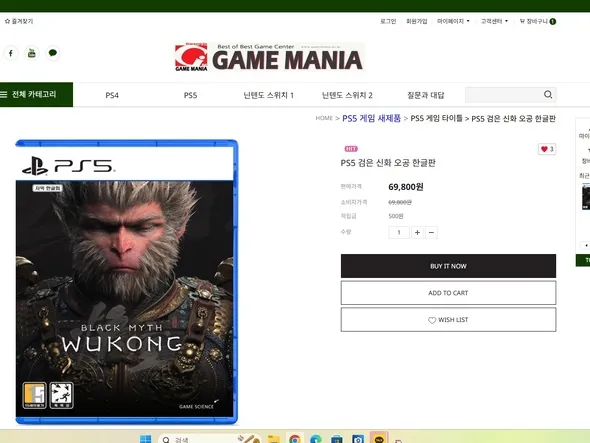Select the 질문과 대답 menu item
This screenshot has height=443, width=590.
click(x=426, y=95)
